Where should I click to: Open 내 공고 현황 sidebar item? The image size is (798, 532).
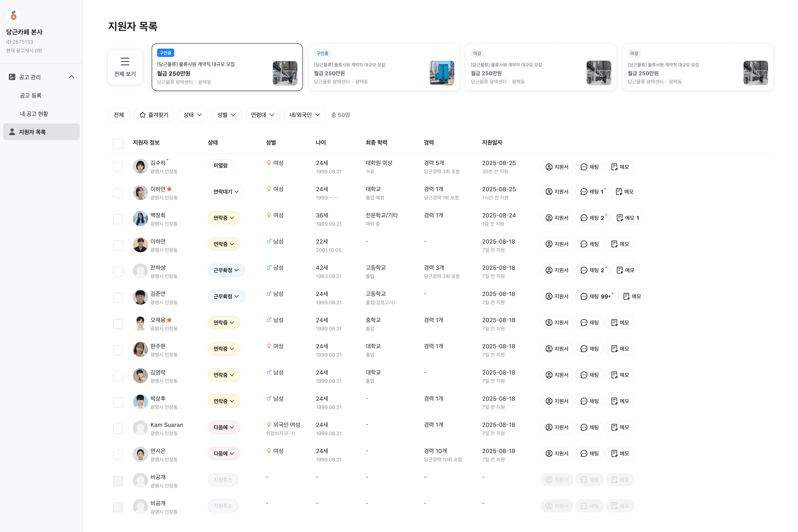(x=34, y=114)
